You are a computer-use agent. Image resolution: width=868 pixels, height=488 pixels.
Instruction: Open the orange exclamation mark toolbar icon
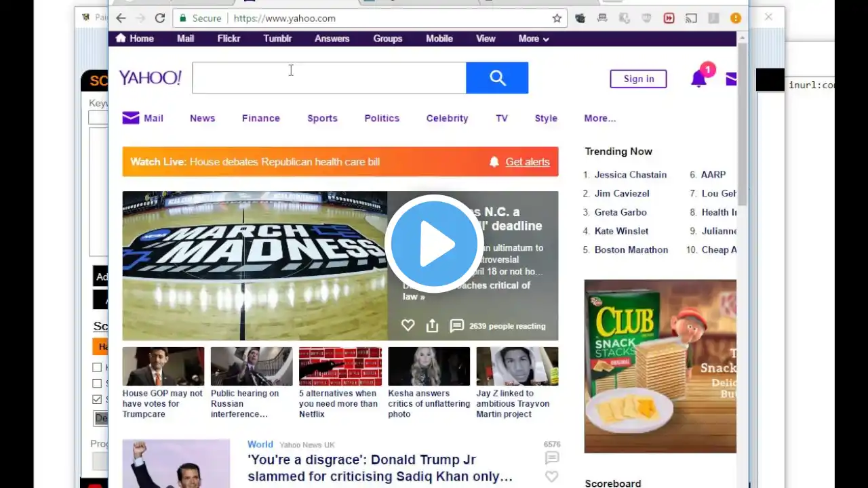click(736, 18)
